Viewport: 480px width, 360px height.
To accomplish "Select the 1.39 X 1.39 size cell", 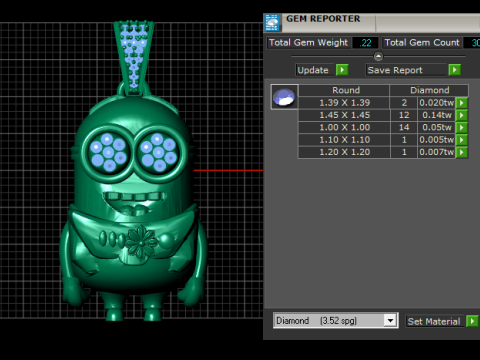I will click(345, 103).
